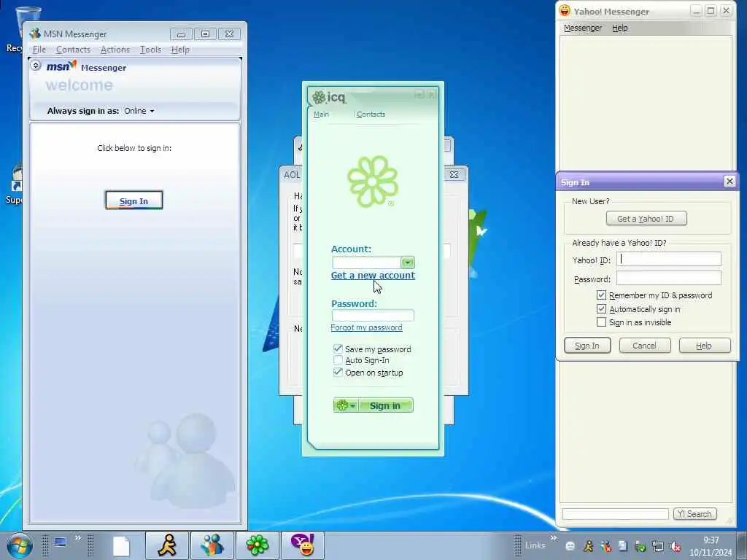Screen dimensions: 747x560
Task: Open MSN Messenger Contacts menu
Action: click(x=73, y=50)
